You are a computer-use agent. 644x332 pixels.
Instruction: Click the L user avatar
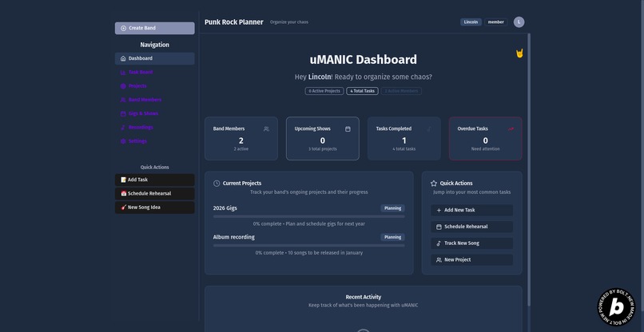(519, 22)
